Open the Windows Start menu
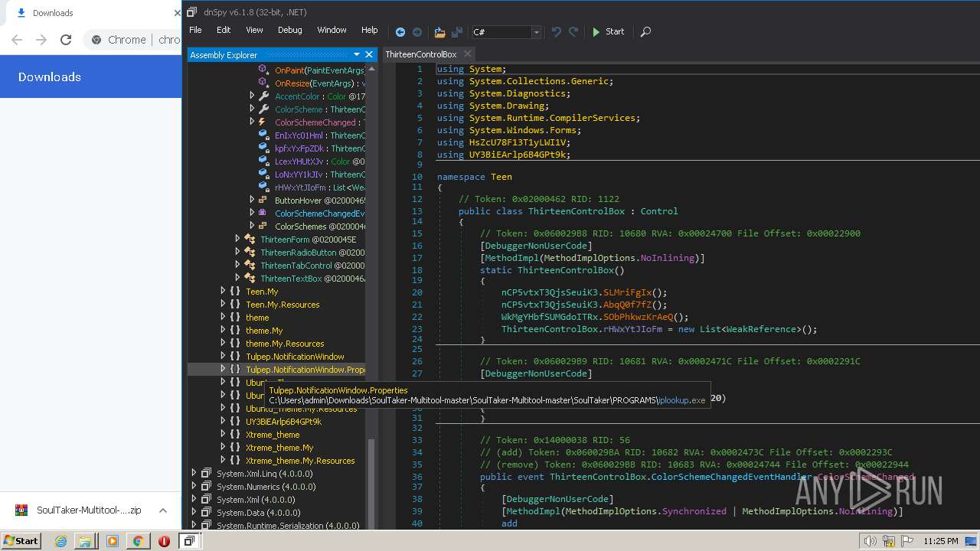The width and height of the screenshot is (980, 551). pyautogui.click(x=21, y=540)
